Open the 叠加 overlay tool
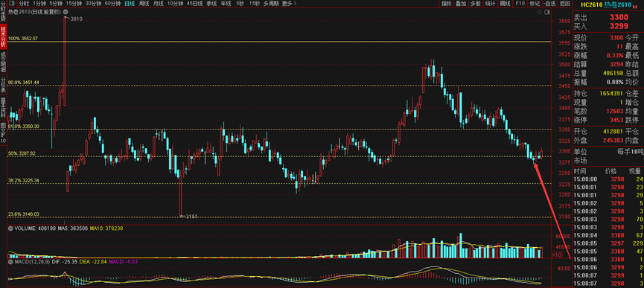This screenshot has width=644, height=288. pyautogui.click(x=462, y=3)
